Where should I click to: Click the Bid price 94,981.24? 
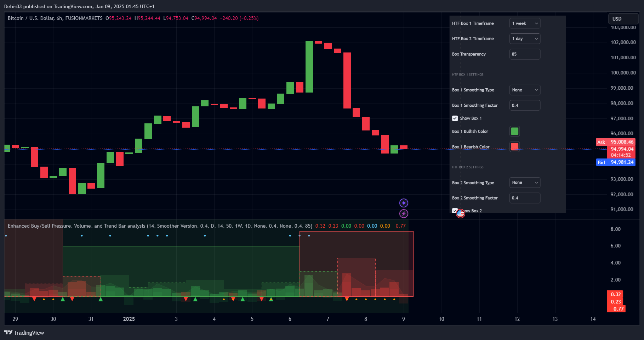[x=622, y=162]
